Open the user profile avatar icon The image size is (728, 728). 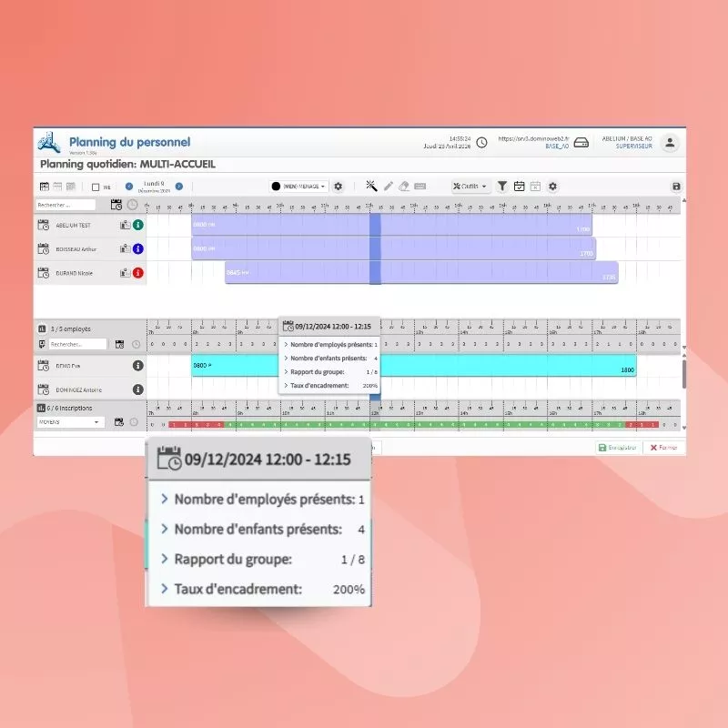[670, 143]
